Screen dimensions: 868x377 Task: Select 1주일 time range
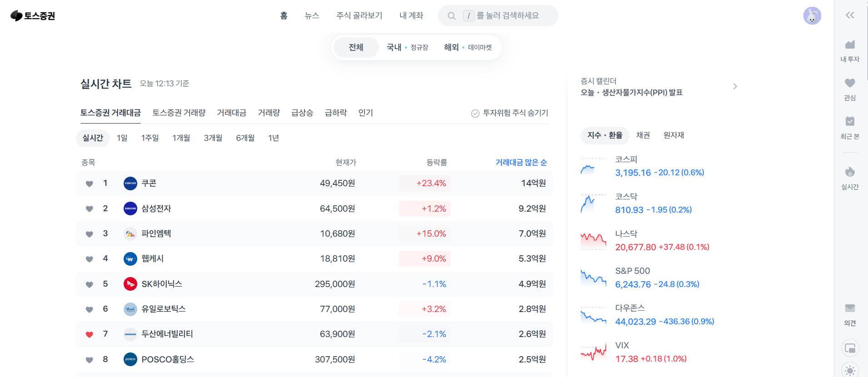150,138
